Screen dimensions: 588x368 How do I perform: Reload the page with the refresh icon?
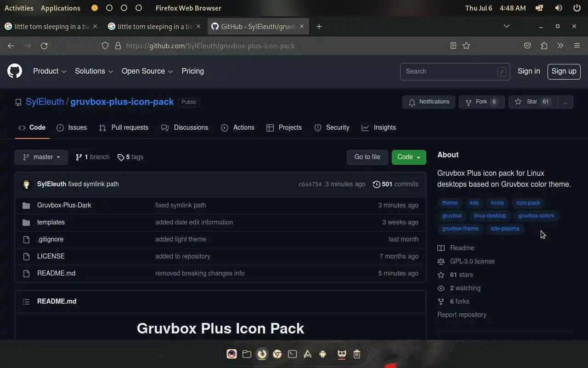(x=44, y=46)
